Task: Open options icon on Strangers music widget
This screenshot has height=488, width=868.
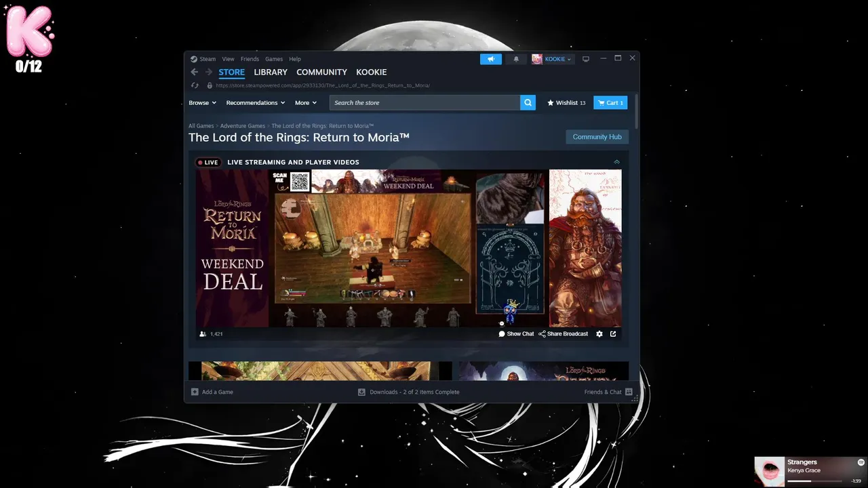Action: pos(861,462)
